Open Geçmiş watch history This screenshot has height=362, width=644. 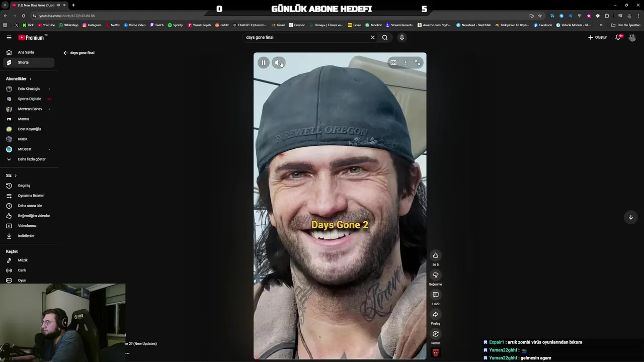tap(28, 186)
